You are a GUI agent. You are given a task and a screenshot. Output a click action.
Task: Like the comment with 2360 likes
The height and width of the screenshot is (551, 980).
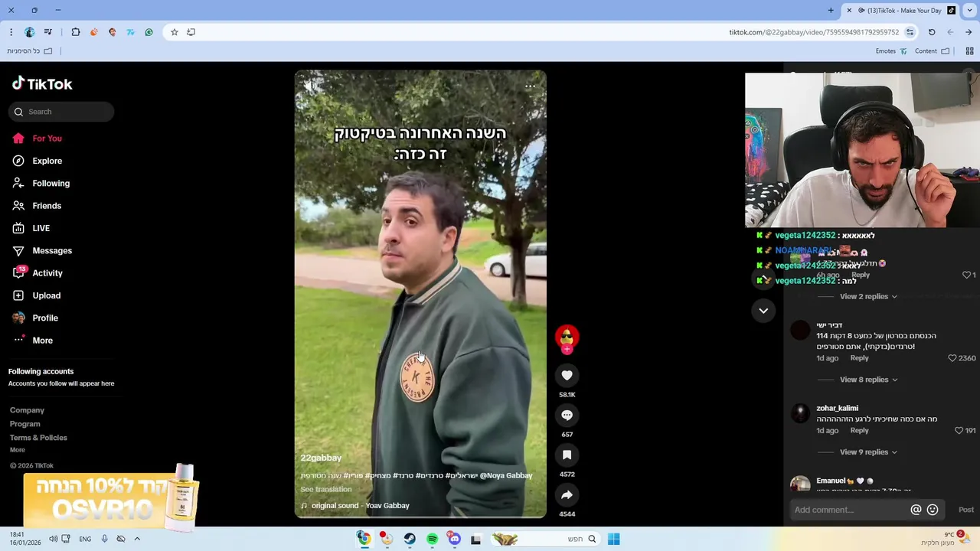click(952, 358)
